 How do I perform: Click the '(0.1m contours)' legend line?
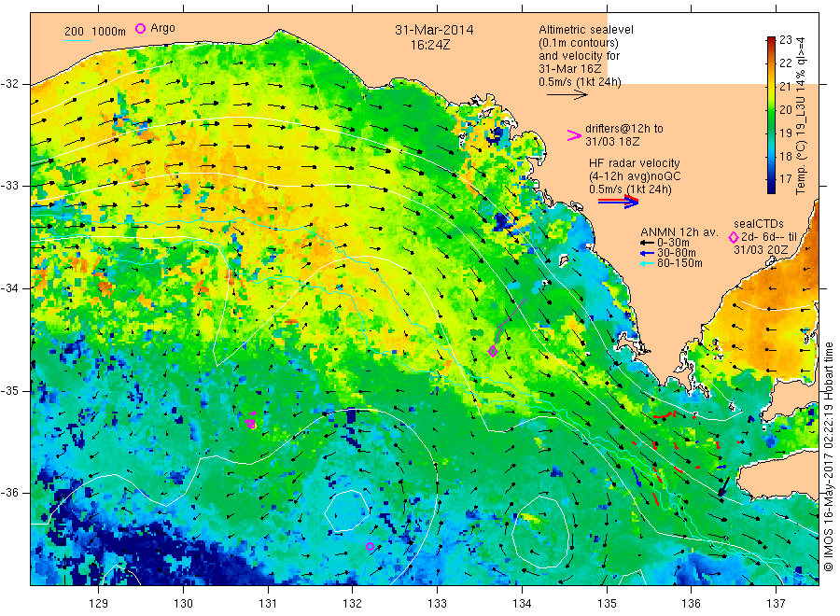pos(578,43)
